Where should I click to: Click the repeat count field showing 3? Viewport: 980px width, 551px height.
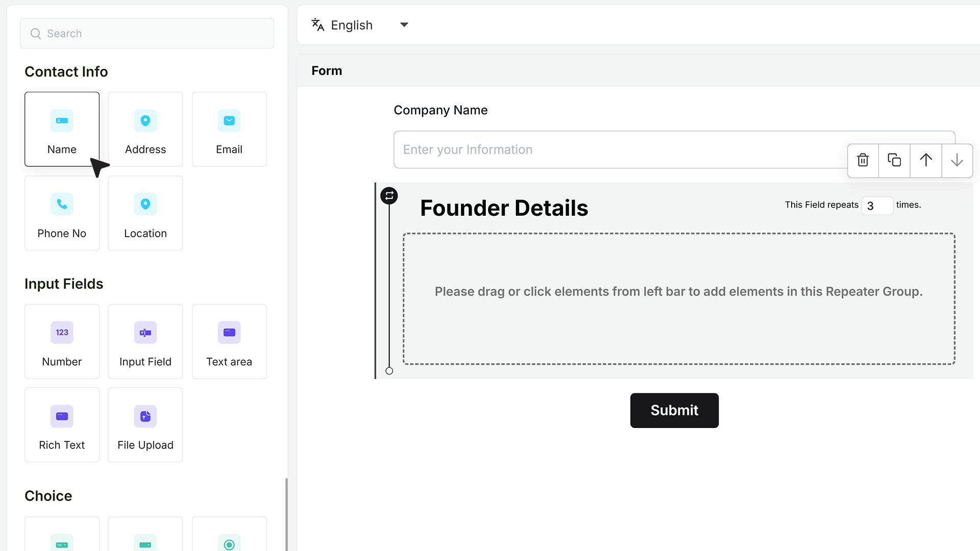pyautogui.click(x=877, y=206)
